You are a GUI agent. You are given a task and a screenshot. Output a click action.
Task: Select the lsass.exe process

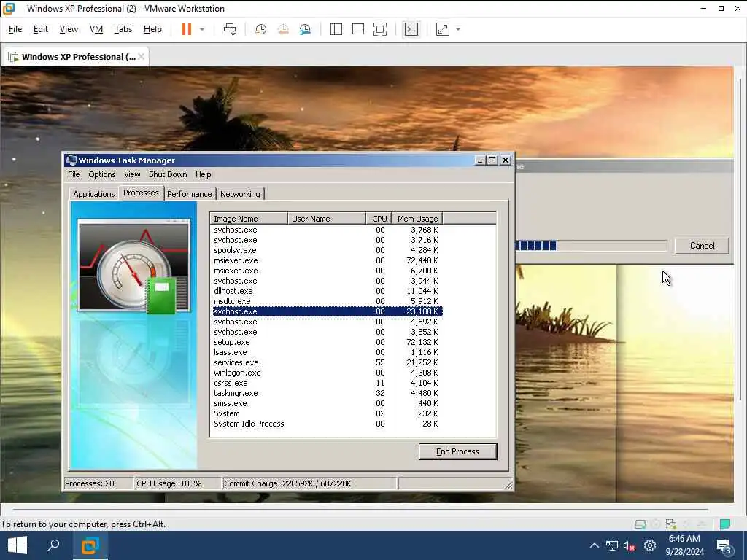(x=328, y=352)
